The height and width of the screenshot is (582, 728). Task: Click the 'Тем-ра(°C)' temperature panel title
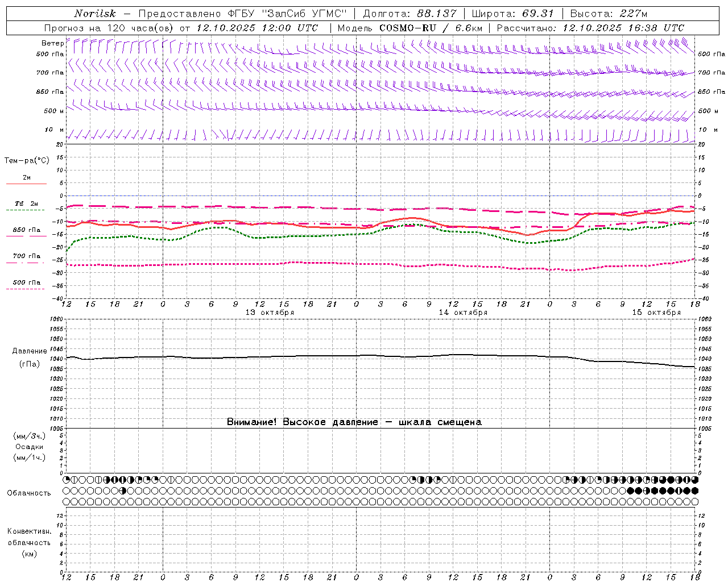27,161
